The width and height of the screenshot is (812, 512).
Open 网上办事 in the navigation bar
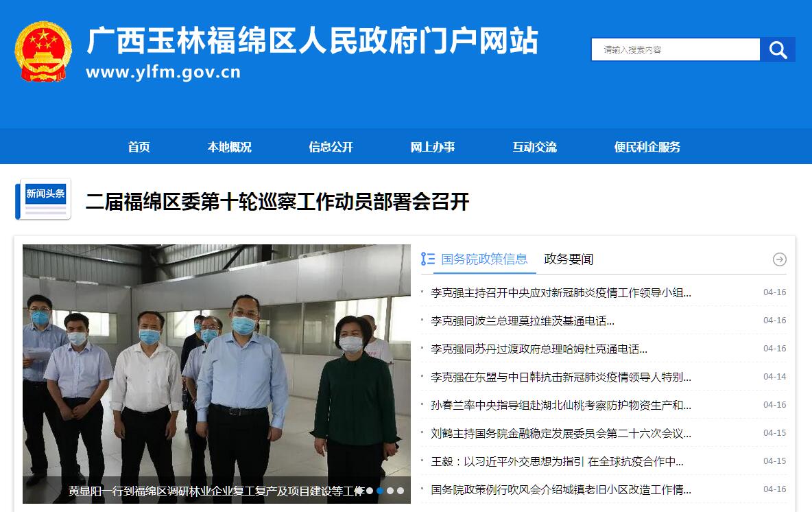click(x=433, y=147)
